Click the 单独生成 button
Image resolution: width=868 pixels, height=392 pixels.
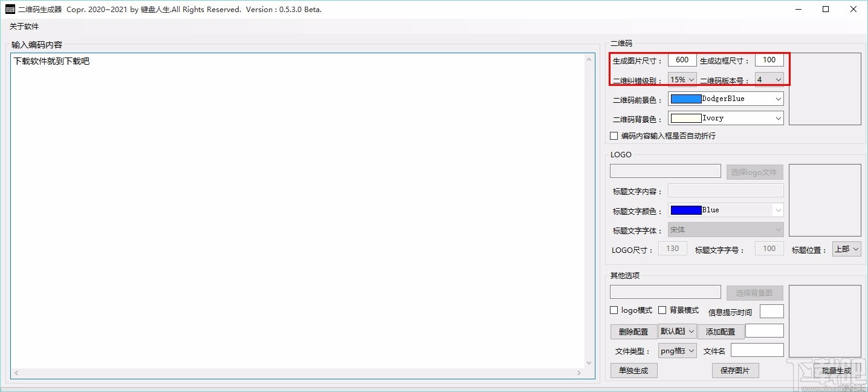coord(633,370)
